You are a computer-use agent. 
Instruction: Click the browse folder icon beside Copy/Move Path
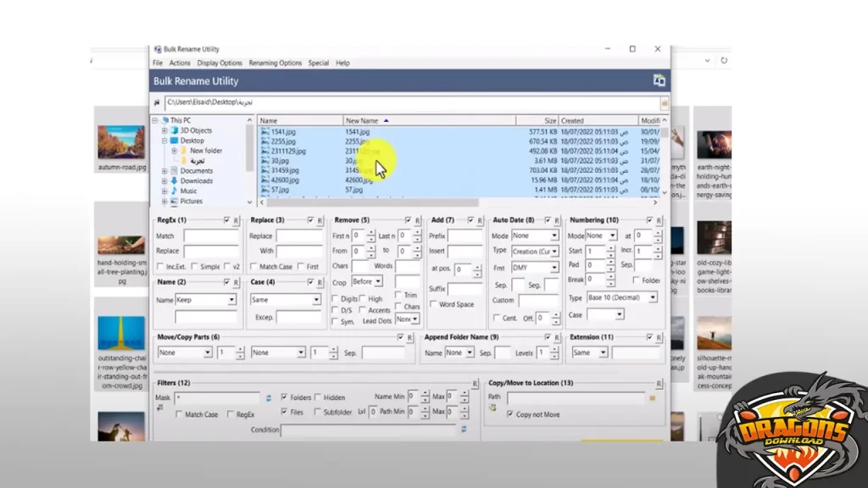(652, 396)
